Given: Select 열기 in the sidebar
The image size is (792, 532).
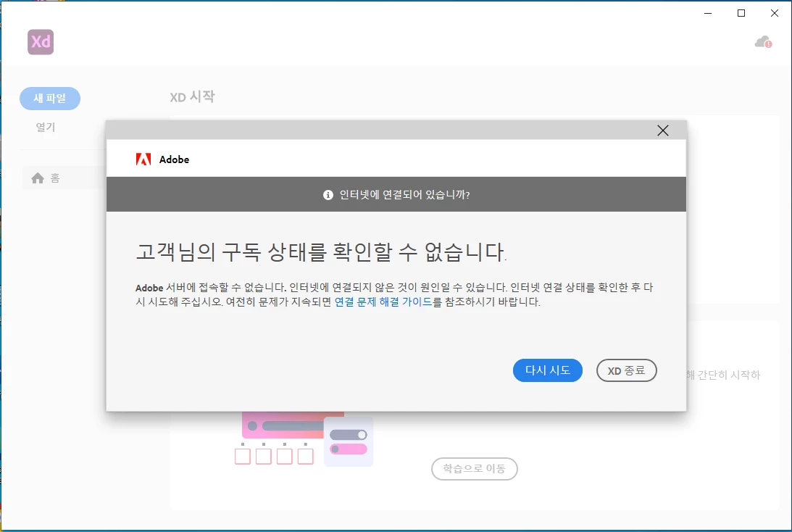Looking at the screenshot, I should (46, 128).
